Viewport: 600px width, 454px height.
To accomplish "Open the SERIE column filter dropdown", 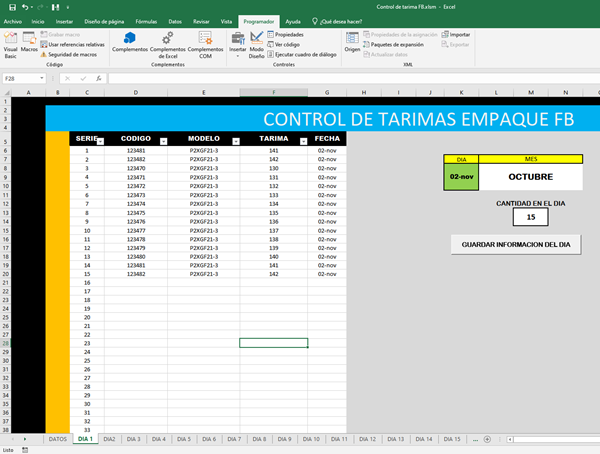I will point(100,141).
